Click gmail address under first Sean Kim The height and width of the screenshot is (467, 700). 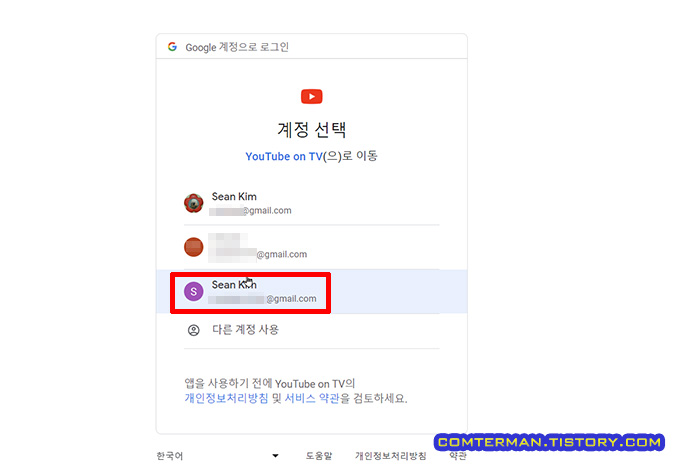click(250, 211)
